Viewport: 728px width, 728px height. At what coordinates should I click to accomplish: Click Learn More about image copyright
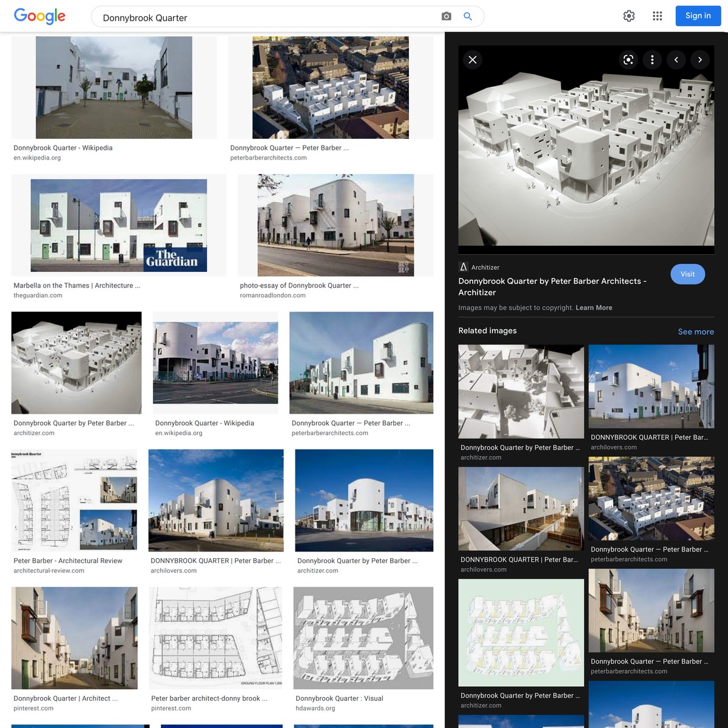click(x=593, y=308)
